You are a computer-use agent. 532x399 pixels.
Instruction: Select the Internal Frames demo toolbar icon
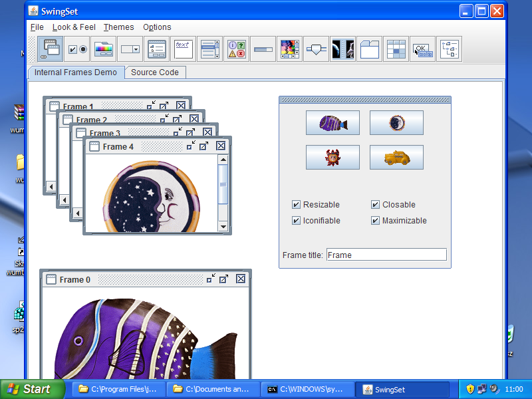50,49
